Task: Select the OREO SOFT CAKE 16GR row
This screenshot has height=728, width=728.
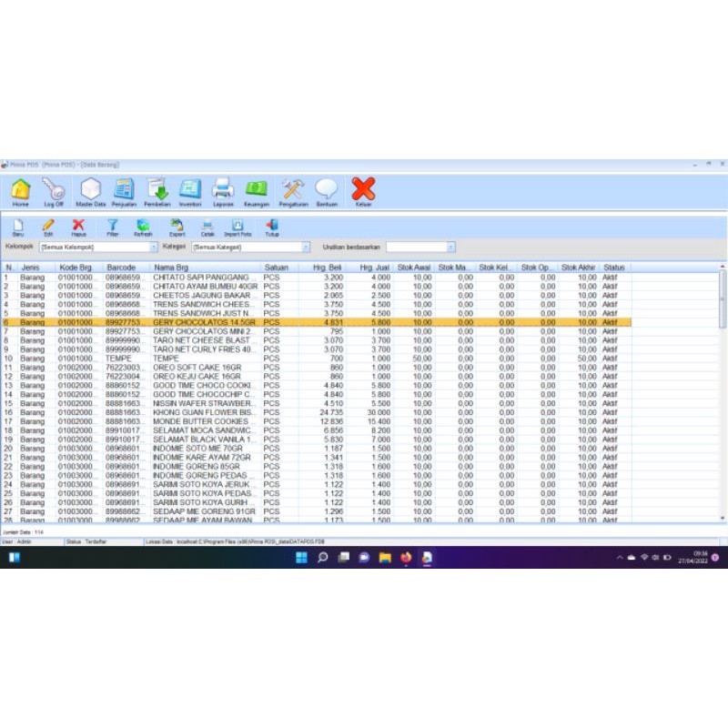Action: (x=316, y=368)
